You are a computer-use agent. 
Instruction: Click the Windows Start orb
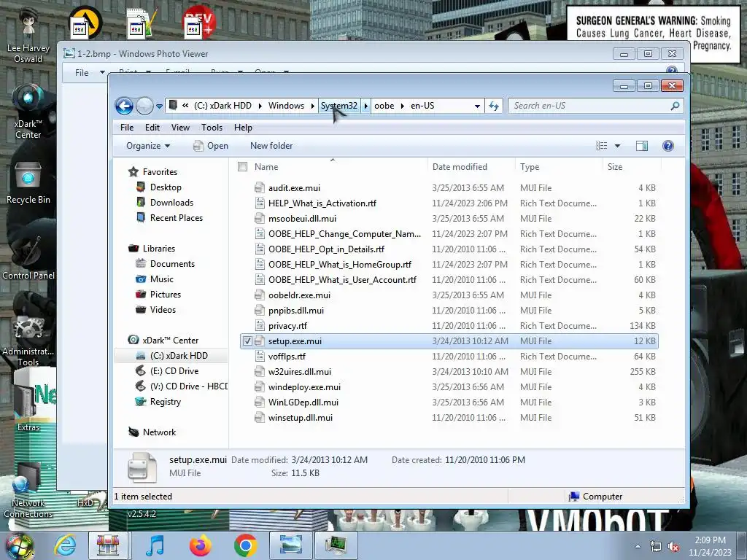pyautogui.click(x=19, y=545)
